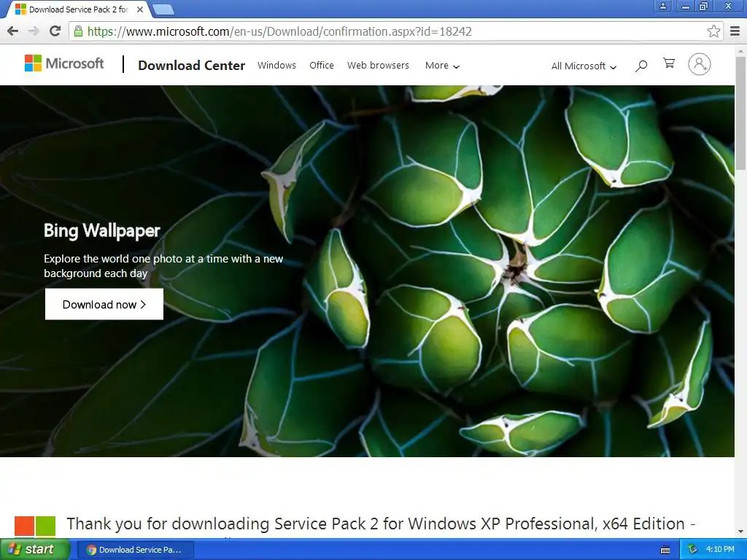Click the Chrome icon in the taskbar button
747x560 pixels.
[x=91, y=550]
